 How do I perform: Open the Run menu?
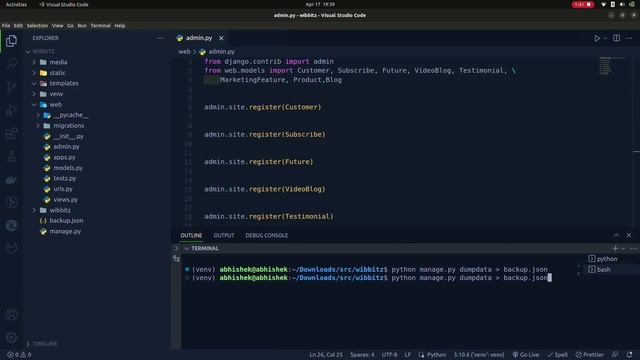pyautogui.click(x=82, y=25)
